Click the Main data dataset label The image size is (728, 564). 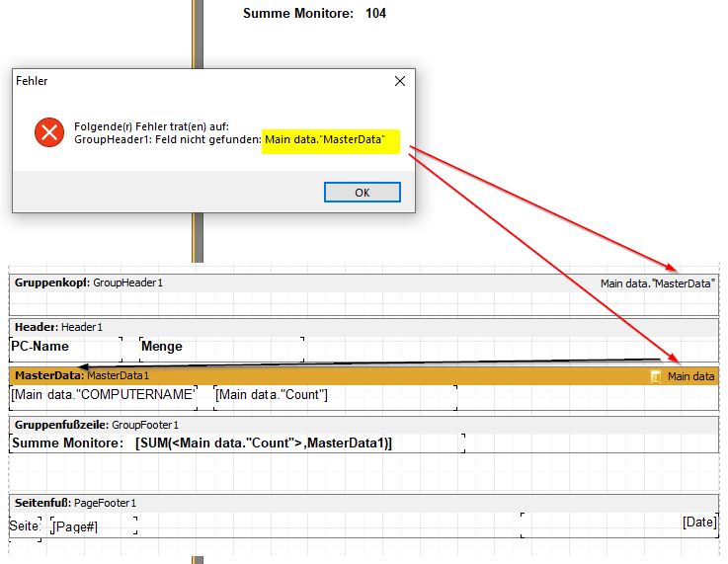(x=690, y=376)
